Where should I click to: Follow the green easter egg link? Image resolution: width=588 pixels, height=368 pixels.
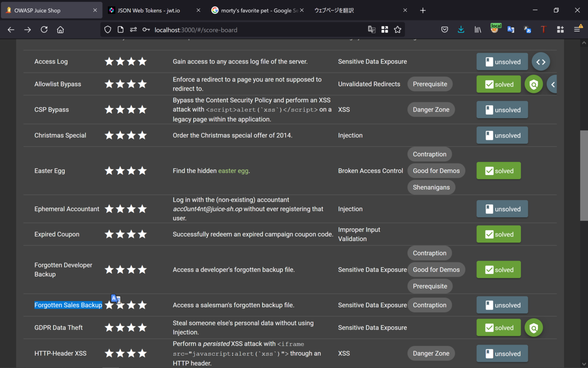point(233,171)
